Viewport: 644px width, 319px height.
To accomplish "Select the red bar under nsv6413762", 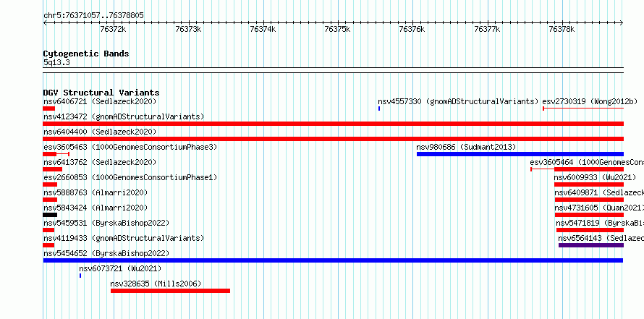I will pos(53,169).
